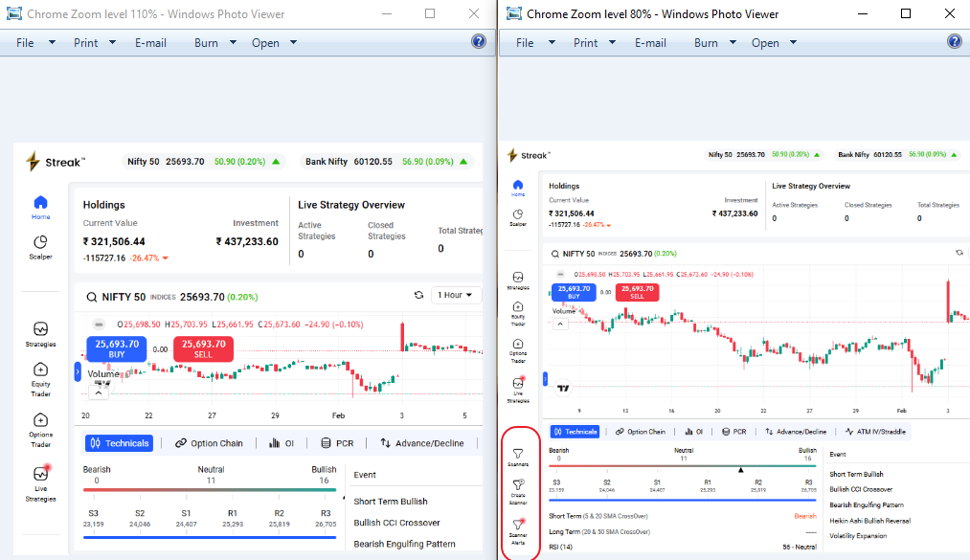Image resolution: width=970 pixels, height=560 pixels.
Task: Click the Photo Viewer help icon in 110% window
Action: click(x=479, y=42)
